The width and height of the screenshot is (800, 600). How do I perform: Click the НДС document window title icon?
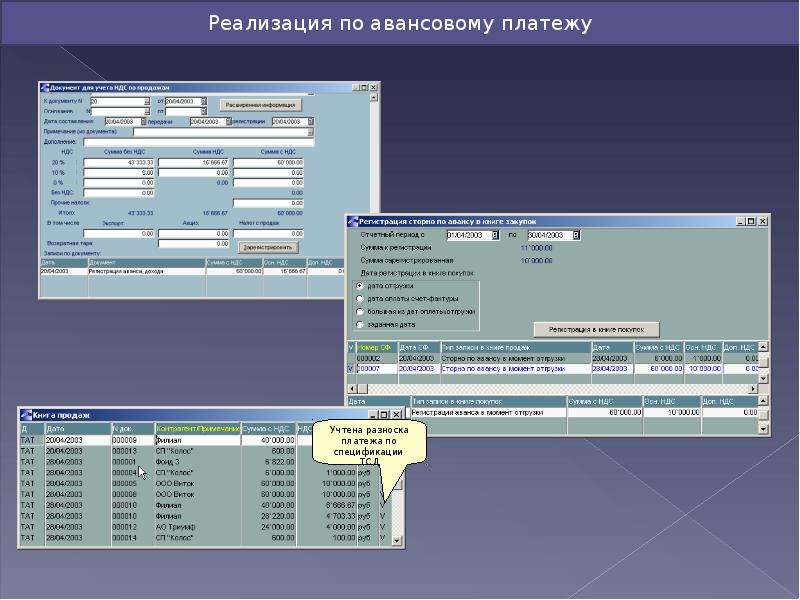coord(45,88)
